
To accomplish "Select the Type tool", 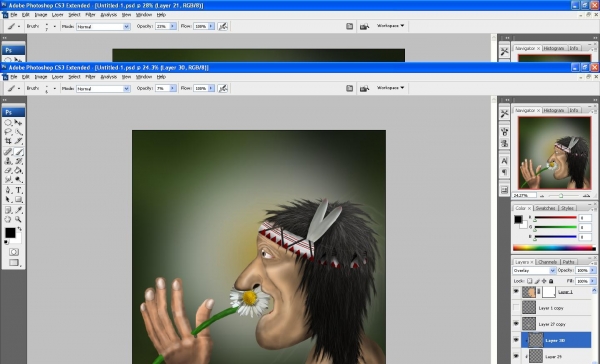I will tap(18, 190).
